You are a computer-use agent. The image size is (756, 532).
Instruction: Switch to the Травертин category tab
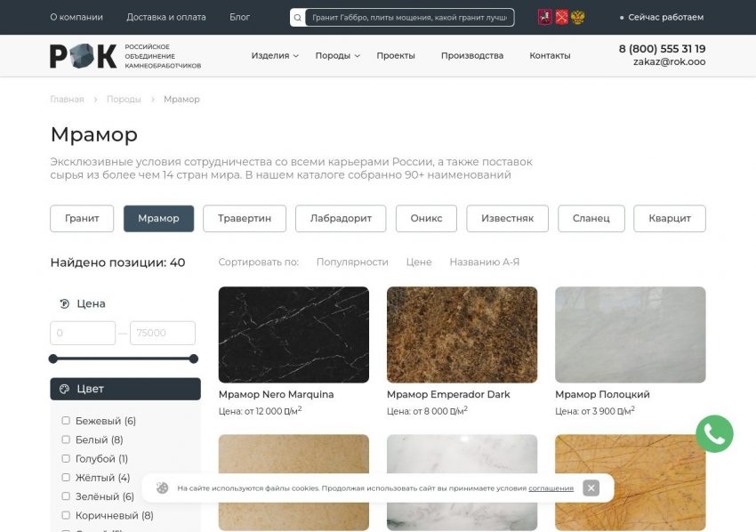click(x=245, y=219)
